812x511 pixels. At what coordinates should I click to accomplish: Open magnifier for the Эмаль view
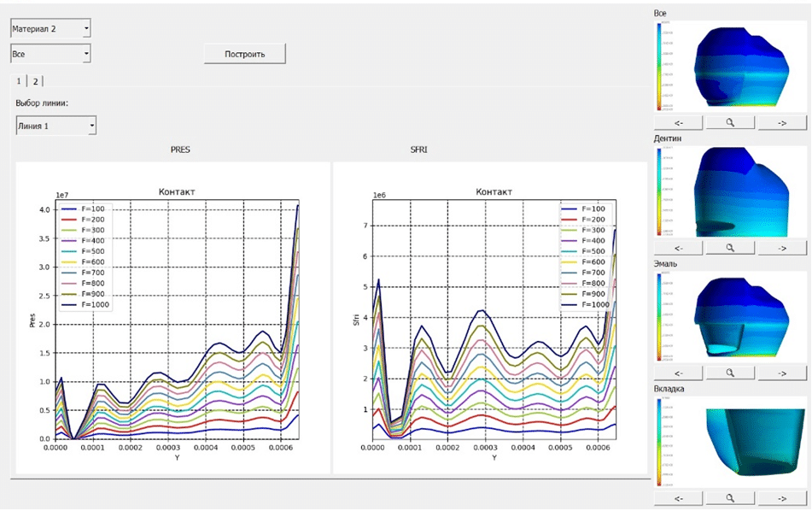[x=730, y=373]
